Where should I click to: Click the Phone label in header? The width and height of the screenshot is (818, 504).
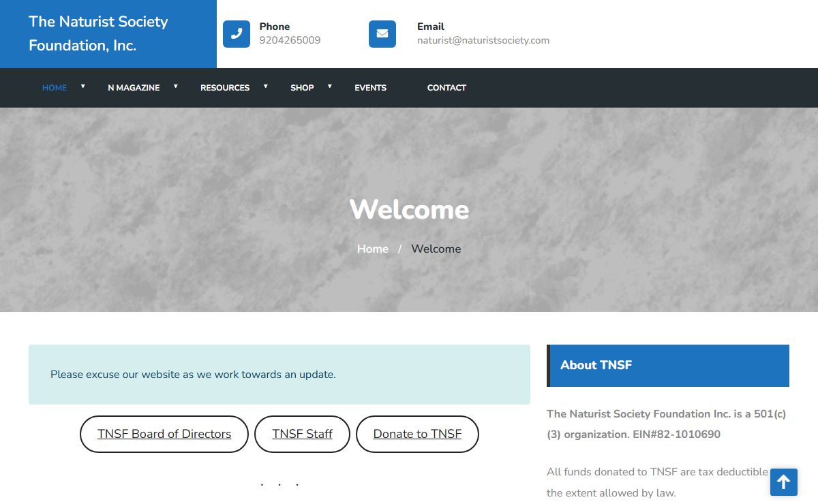[275, 27]
